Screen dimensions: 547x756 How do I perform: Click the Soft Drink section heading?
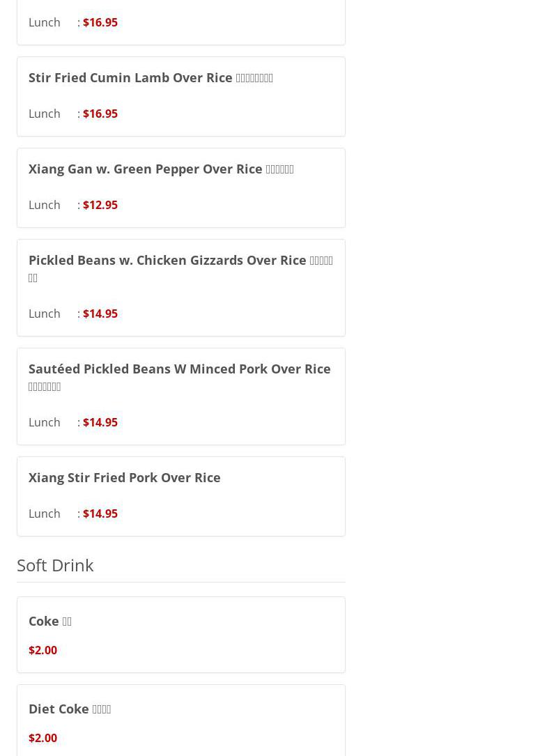55,565
